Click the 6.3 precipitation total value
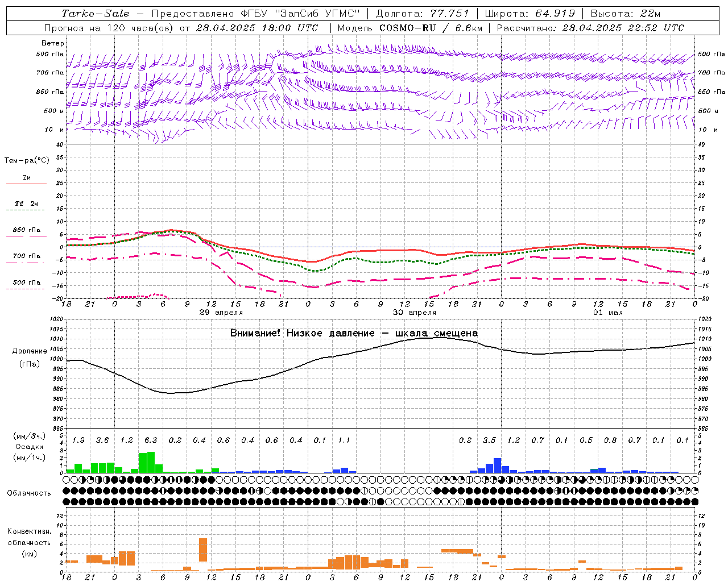The image size is (728, 582). (151, 440)
